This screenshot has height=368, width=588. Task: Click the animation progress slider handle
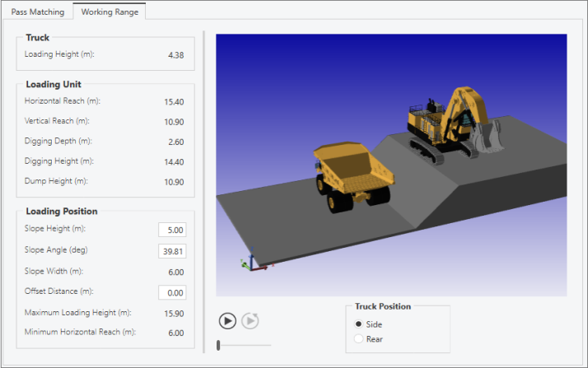(x=218, y=345)
